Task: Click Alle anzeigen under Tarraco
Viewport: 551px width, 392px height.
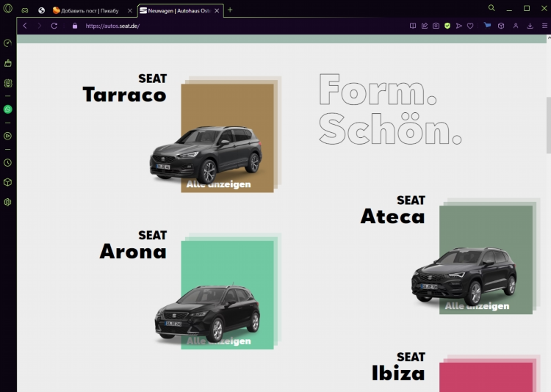Action: pos(219,184)
